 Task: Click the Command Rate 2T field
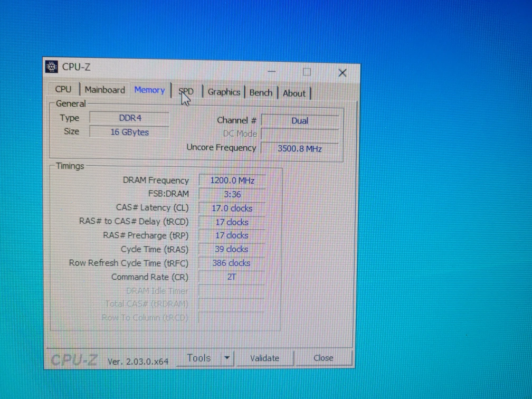click(x=232, y=277)
